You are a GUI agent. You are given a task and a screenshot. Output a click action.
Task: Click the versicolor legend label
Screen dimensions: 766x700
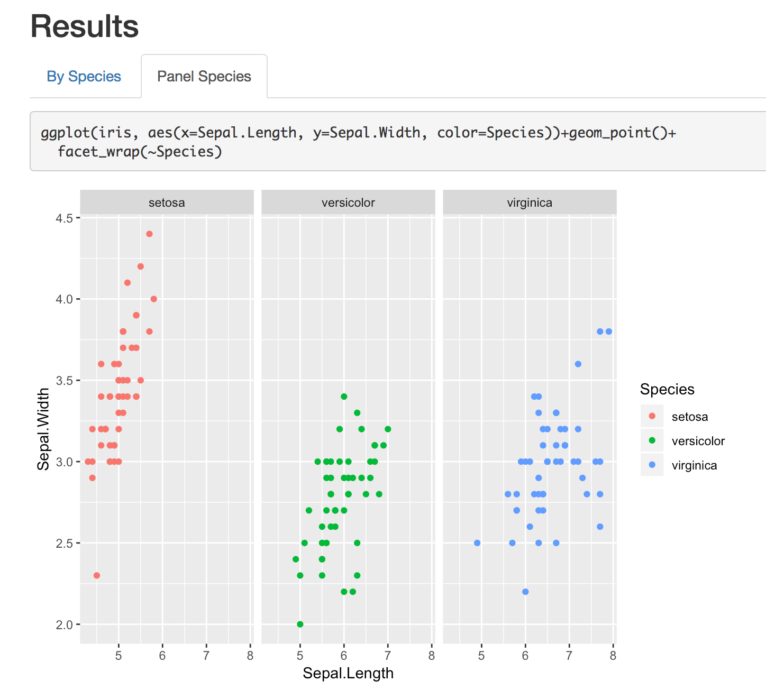pyautogui.click(x=698, y=441)
